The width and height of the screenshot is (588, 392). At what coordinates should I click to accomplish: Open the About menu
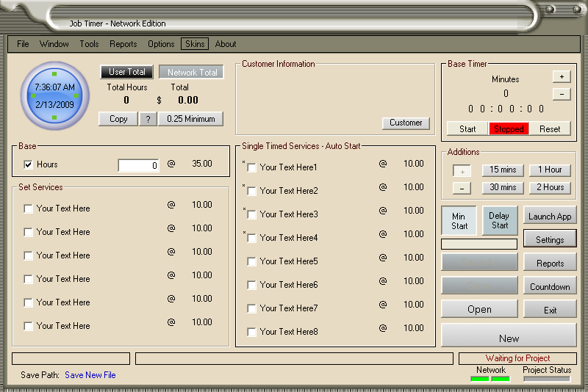(226, 44)
